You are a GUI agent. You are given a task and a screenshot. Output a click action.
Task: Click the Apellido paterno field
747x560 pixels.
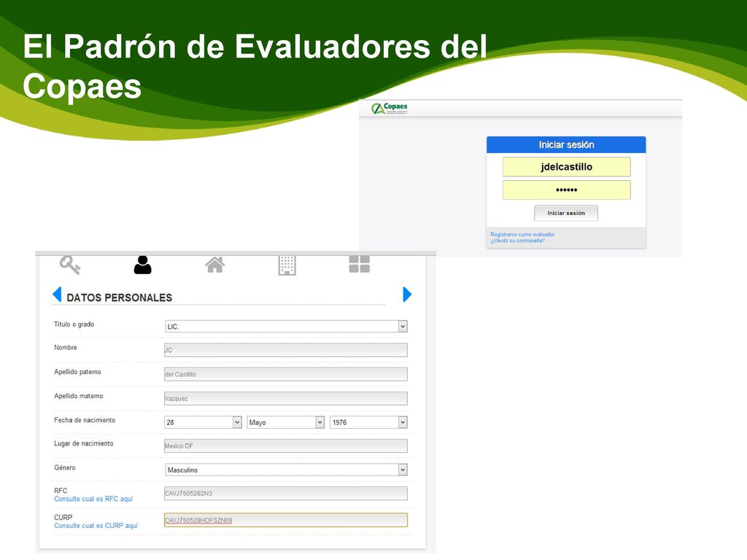(286, 374)
